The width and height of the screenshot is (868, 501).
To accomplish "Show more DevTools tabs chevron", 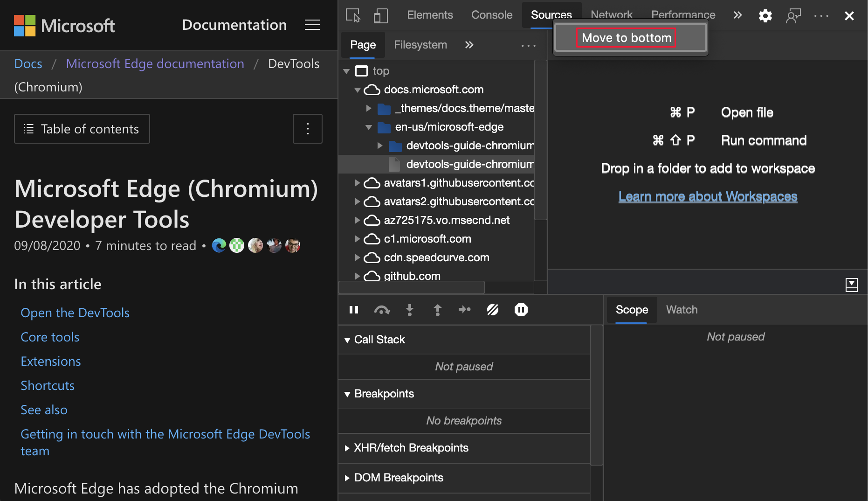I will pyautogui.click(x=737, y=15).
